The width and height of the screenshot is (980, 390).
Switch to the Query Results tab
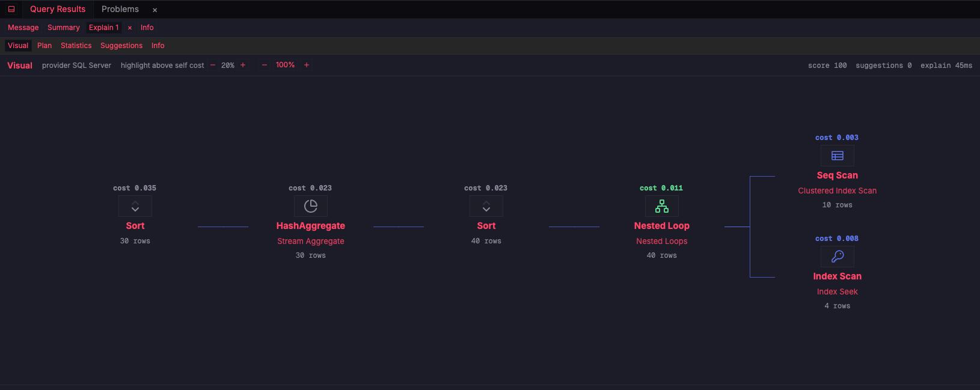[58, 9]
